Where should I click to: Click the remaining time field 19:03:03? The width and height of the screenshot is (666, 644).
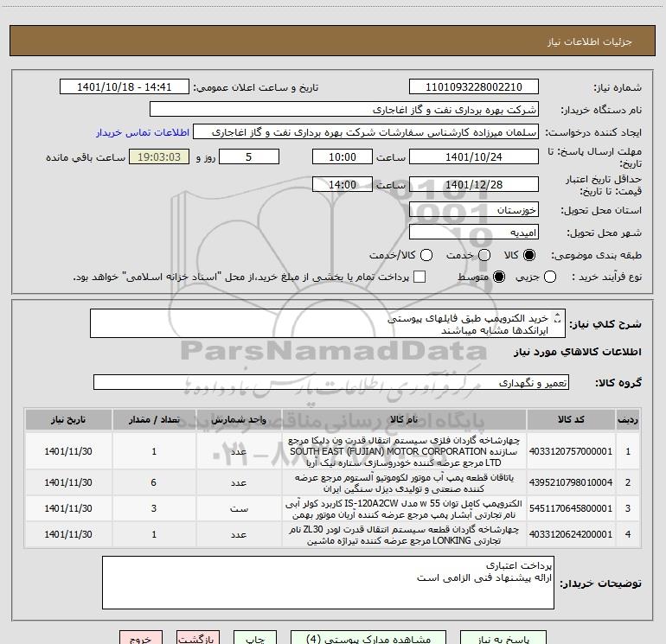159,157
